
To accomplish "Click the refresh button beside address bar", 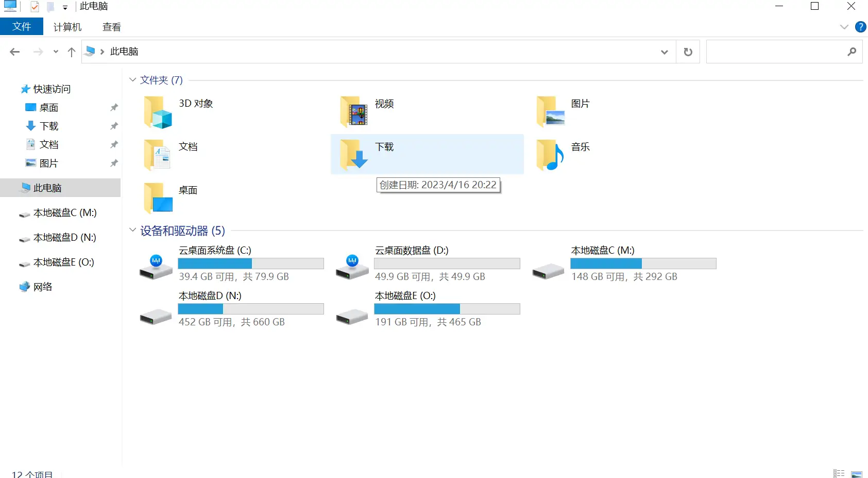I will [688, 52].
